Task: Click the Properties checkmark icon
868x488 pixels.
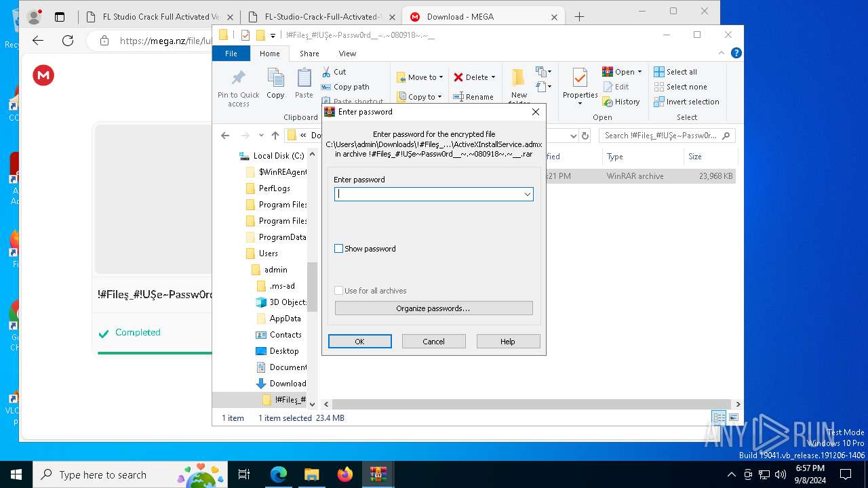Action: point(580,78)
